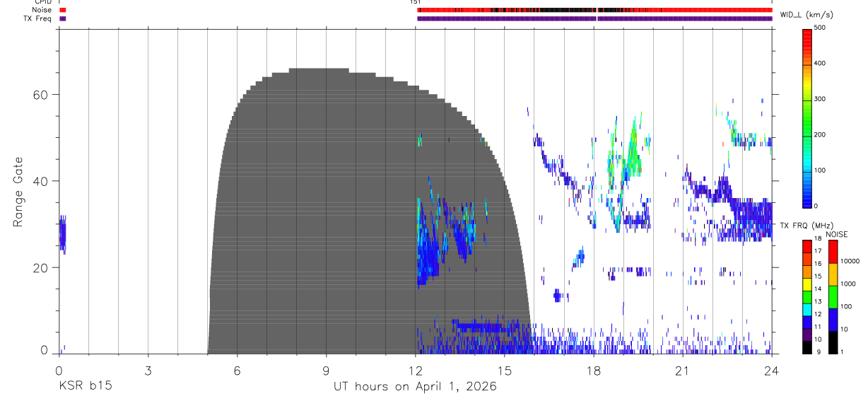Click the '9' tick at the bottom of TX FRQ colorbar

(819, 351)
